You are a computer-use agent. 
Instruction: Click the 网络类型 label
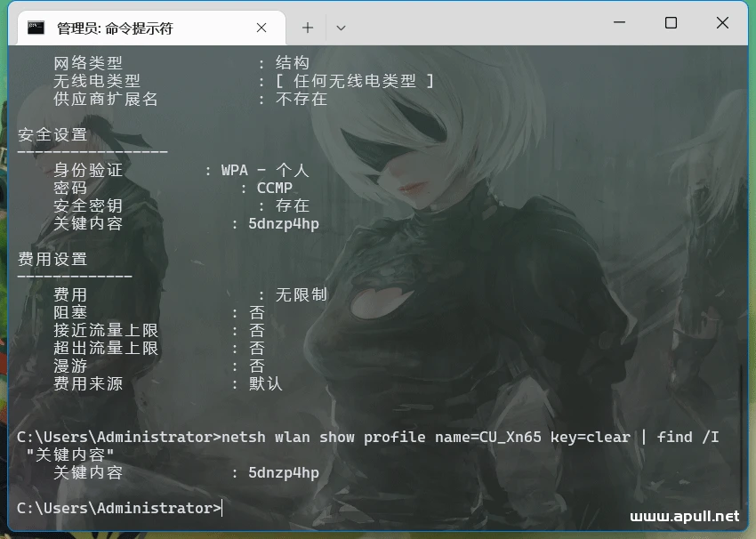(x=88, y=62)
